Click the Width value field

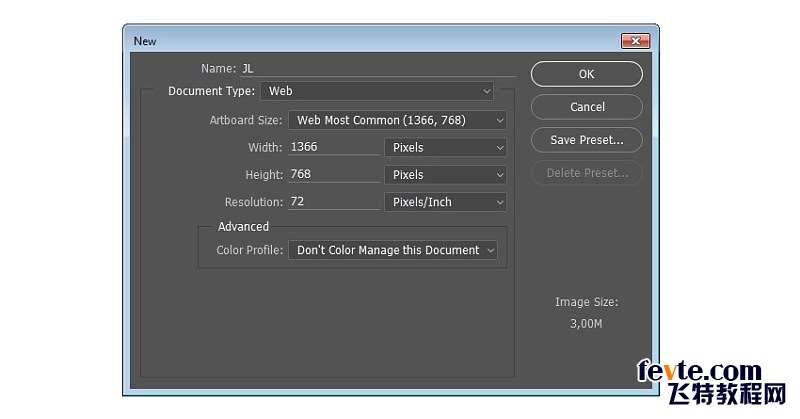tap(334, 147)
